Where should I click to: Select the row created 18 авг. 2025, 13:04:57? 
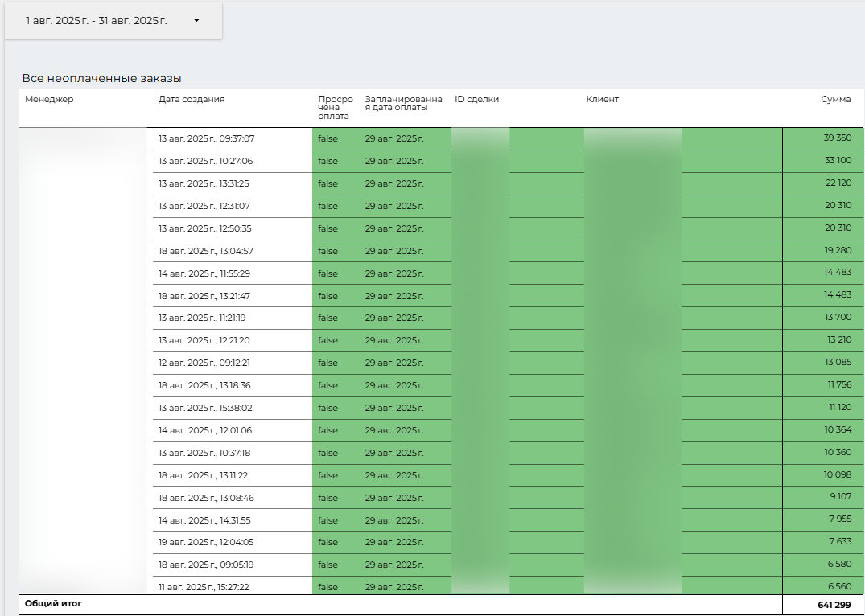[x=206, y=251]
